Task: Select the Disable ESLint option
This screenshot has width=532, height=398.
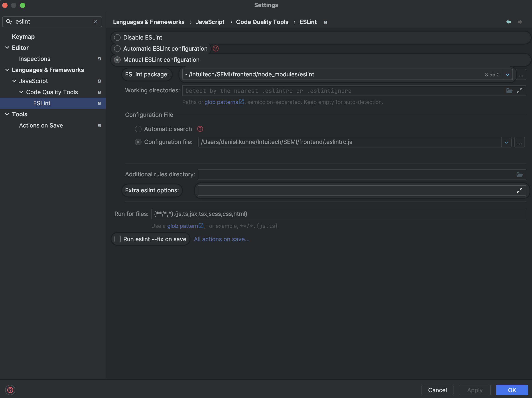Action: click(117, 37)
